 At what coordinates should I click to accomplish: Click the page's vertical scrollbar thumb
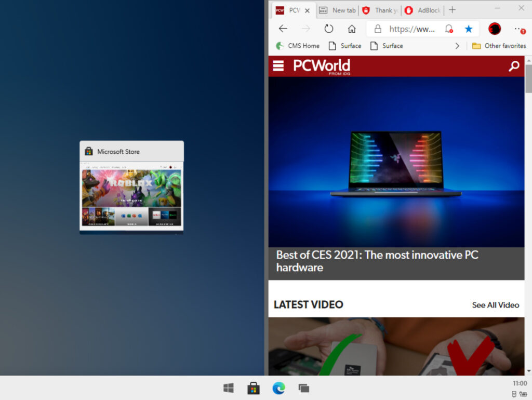[528, 78]
